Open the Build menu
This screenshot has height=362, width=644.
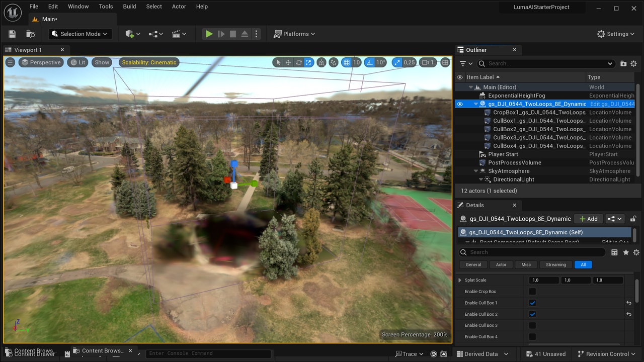click(x=129, y=7)
